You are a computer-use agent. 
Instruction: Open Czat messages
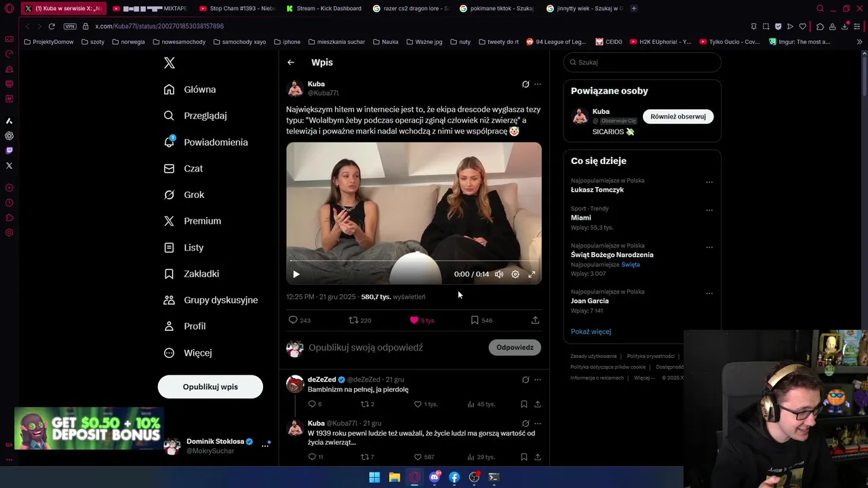(184, 169)
